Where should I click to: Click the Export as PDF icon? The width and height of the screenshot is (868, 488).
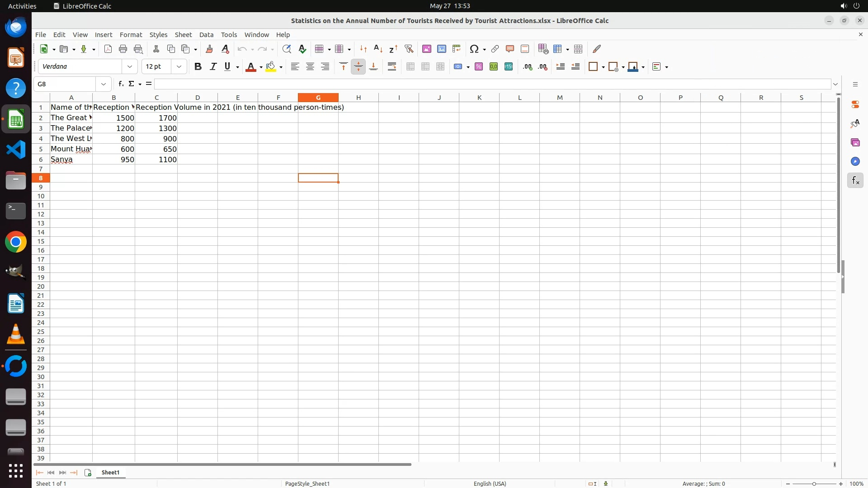108,49
